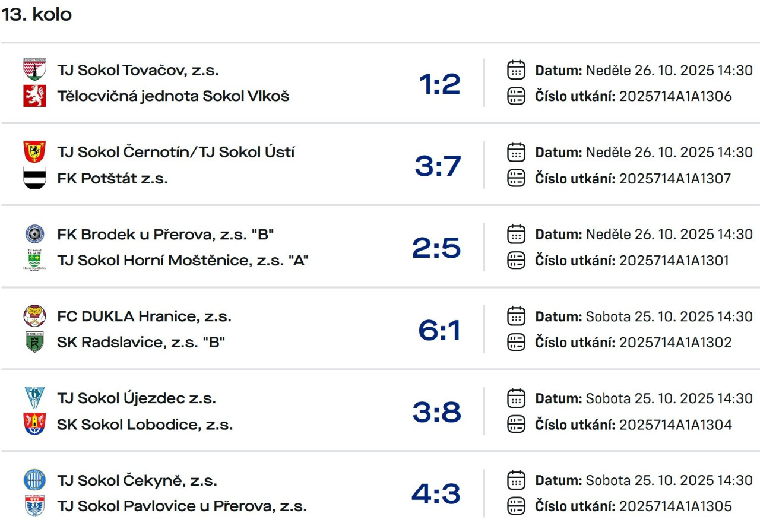
Task: Click the Sokol Vlkoš red lion crest
Action: click(34, 96)
